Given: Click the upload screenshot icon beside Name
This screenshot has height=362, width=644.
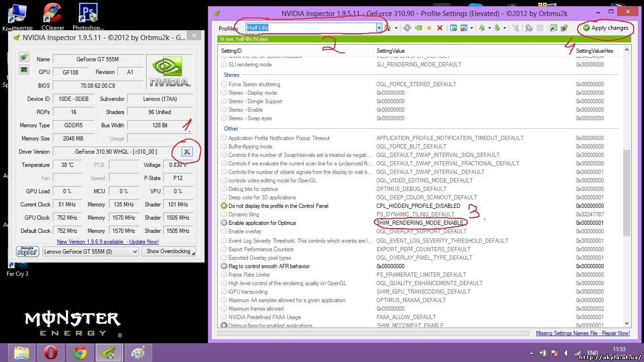Looking at the screenshot, I should coord(24,57).
